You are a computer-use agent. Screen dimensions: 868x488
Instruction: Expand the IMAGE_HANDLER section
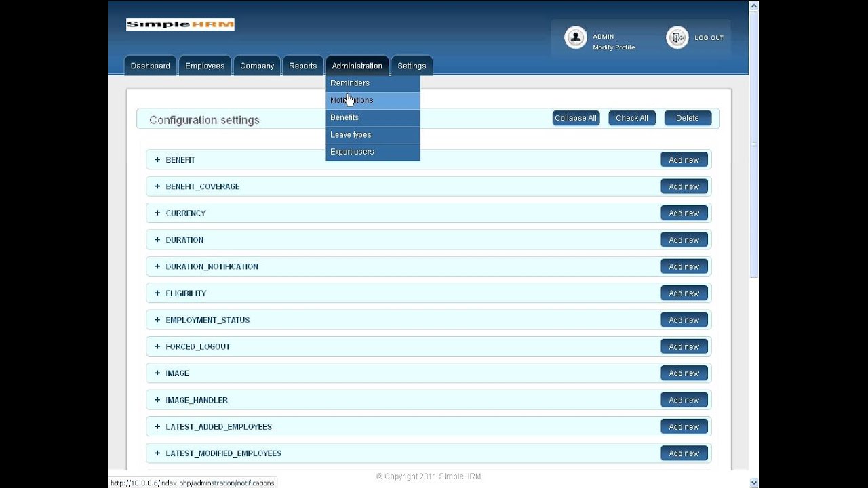(157, 400)
